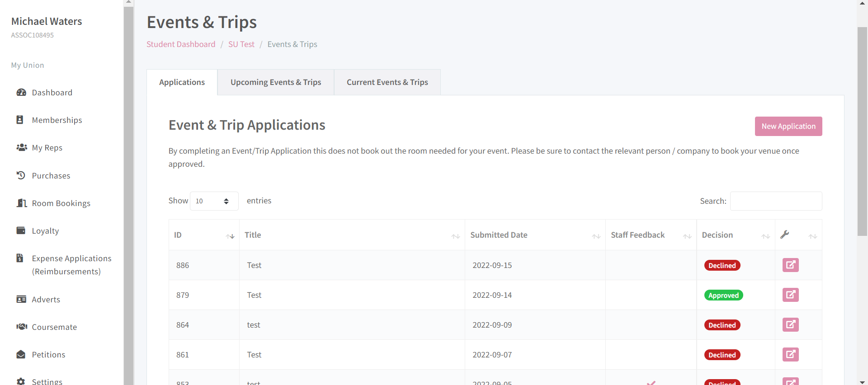Screen dimensions: 868x385
Task: Open Purchases history icon
Action: click(21, 175)
